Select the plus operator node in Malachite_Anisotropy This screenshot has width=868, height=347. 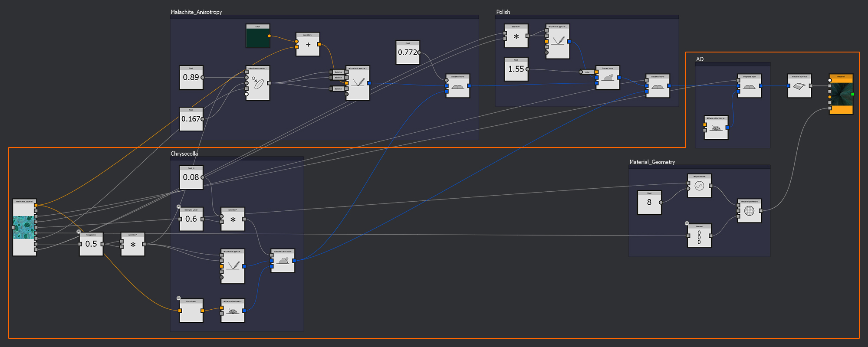pyautogui.click(x=308, y=44)
